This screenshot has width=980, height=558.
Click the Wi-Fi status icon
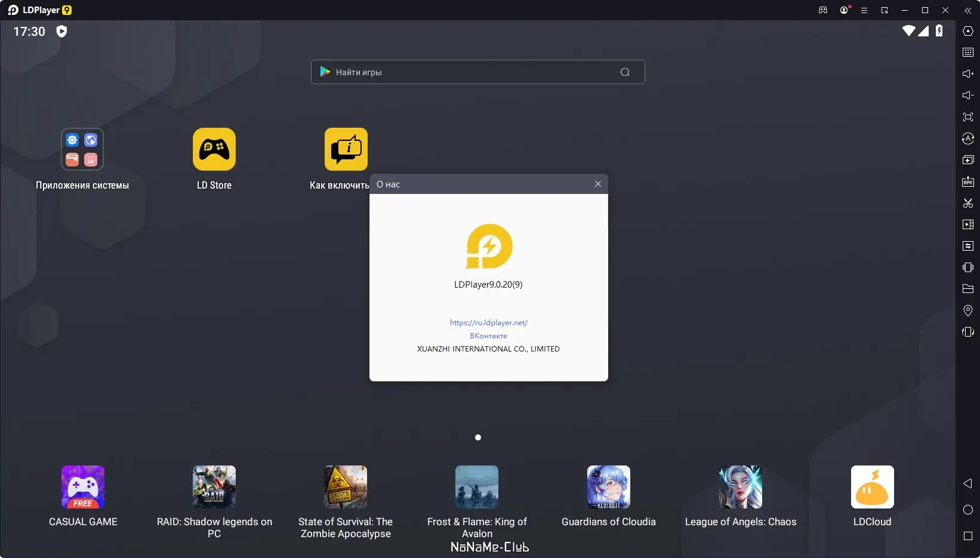coord(908,30)
